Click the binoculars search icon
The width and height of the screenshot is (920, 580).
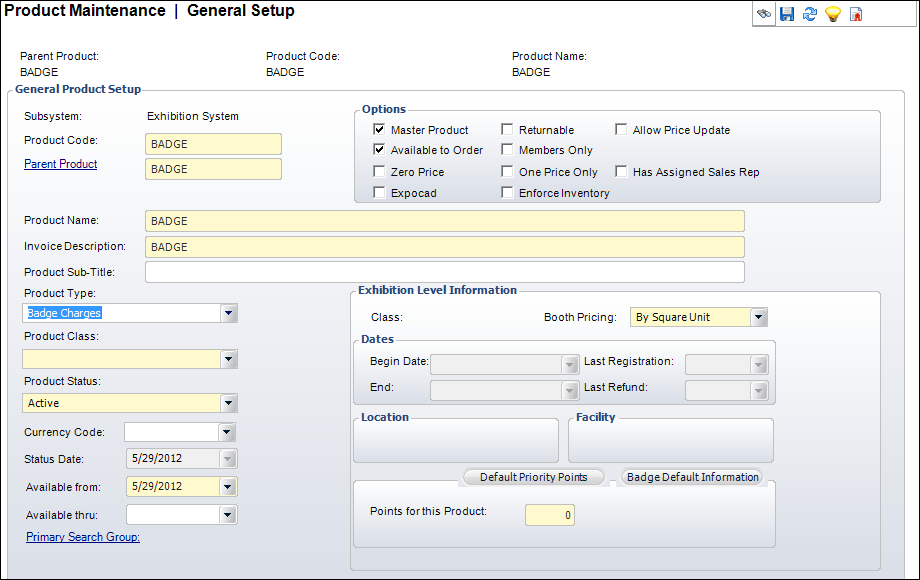[763, 13]
